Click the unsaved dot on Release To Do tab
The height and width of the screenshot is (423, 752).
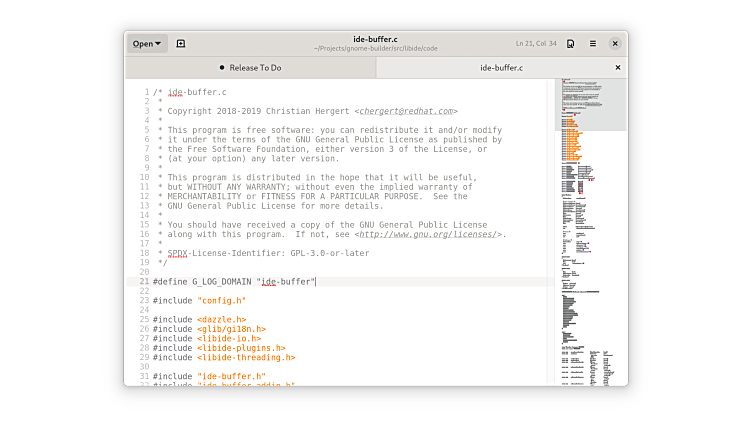(221, 68)
